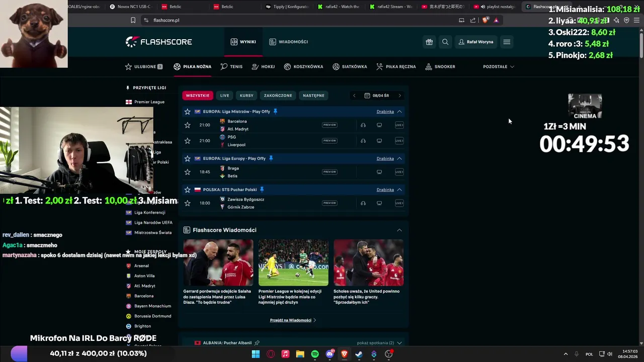Screen dimensions: 644x362
Task: Go to previous day with left arrow
Action: coord(354,96)
